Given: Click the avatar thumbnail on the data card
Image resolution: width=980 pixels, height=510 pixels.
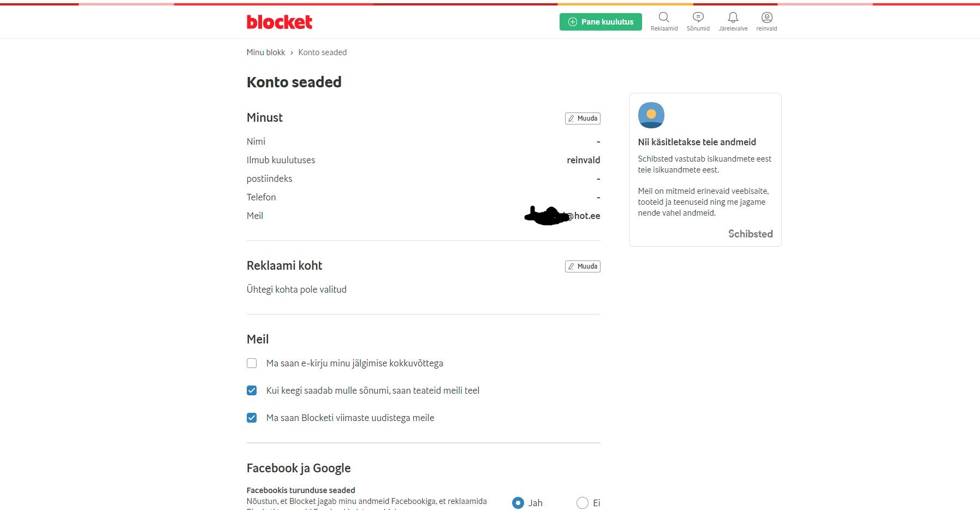Looking at the screenshot, I should tap(651, 115).
